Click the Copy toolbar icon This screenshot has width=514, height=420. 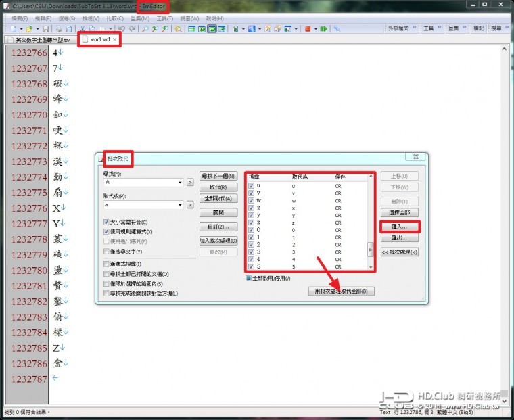[x=93, y=29]
